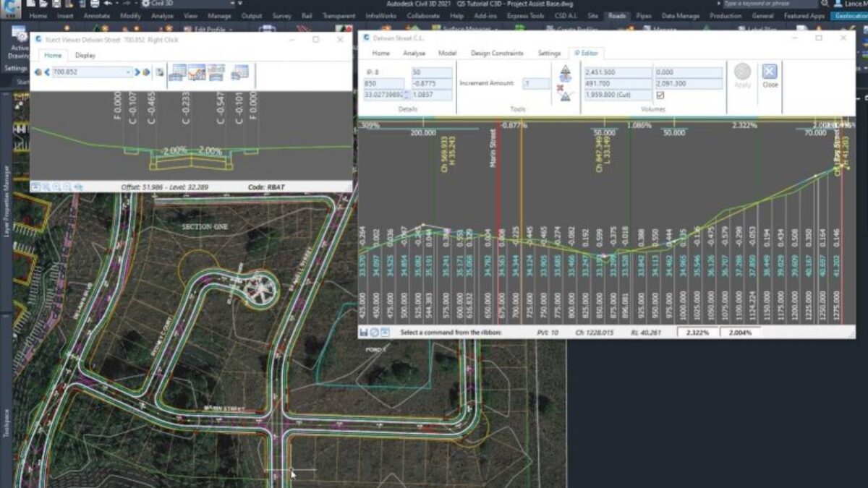Image resolution: width=868 pixels, height=488 pixels.
Task: Open the 700.852 chainage dropdown in Xsect Viewer
Action: tap(128, 72)
